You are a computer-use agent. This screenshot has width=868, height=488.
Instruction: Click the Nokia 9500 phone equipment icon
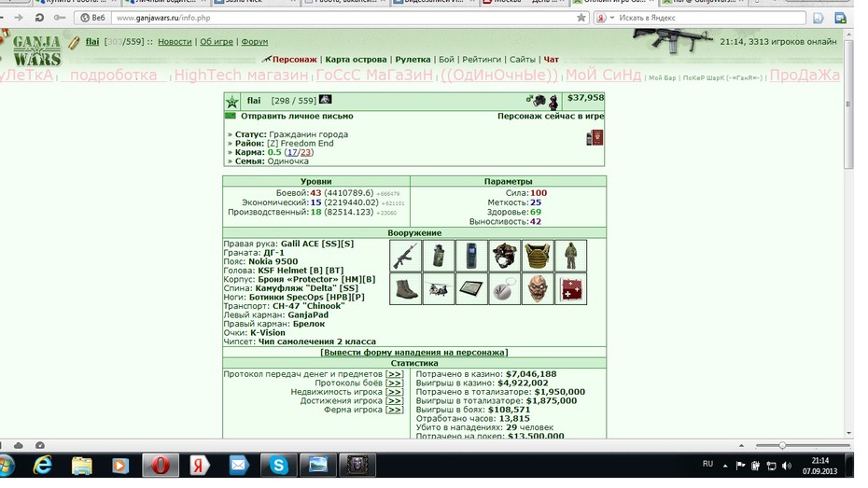point(471,256)
